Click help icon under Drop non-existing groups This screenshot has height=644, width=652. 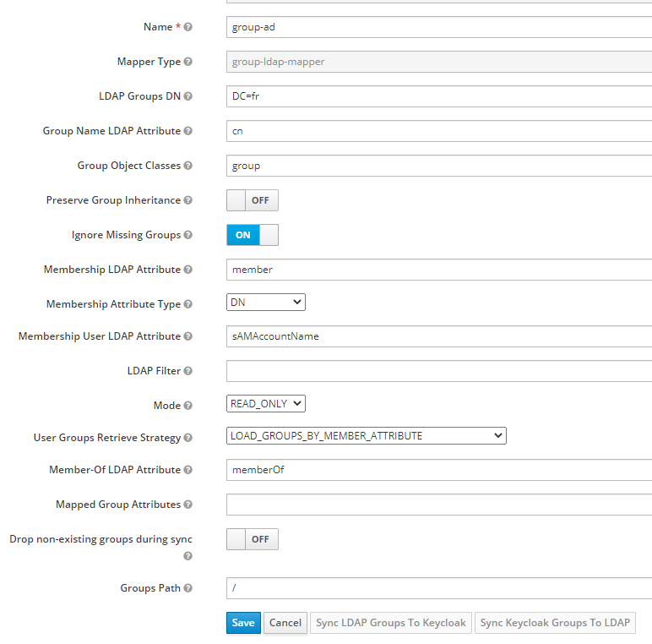(188, 556)
